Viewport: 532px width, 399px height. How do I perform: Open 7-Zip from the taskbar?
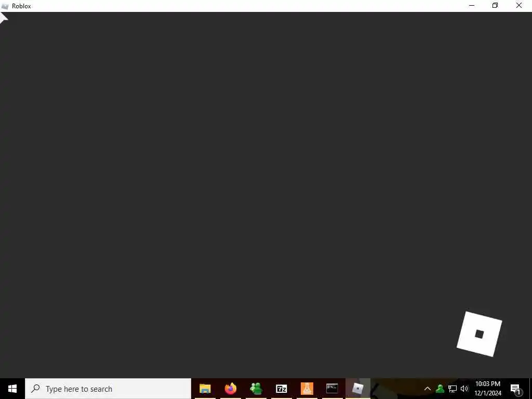[x=281, y=389]
